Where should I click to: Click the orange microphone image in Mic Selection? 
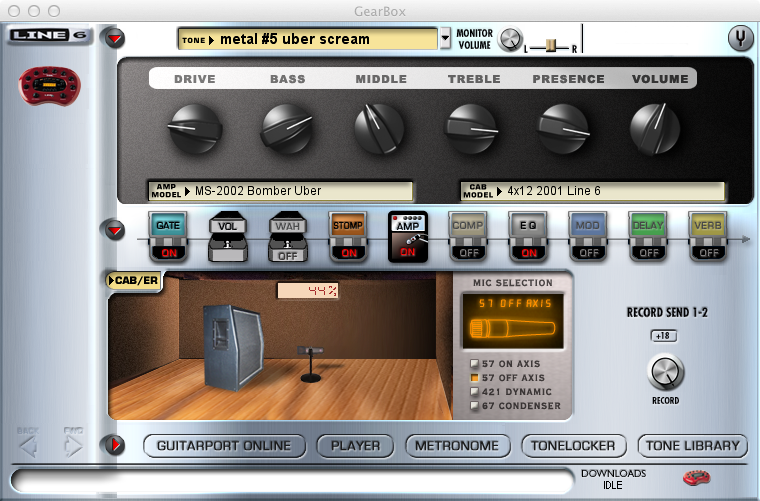coord(513,329)
